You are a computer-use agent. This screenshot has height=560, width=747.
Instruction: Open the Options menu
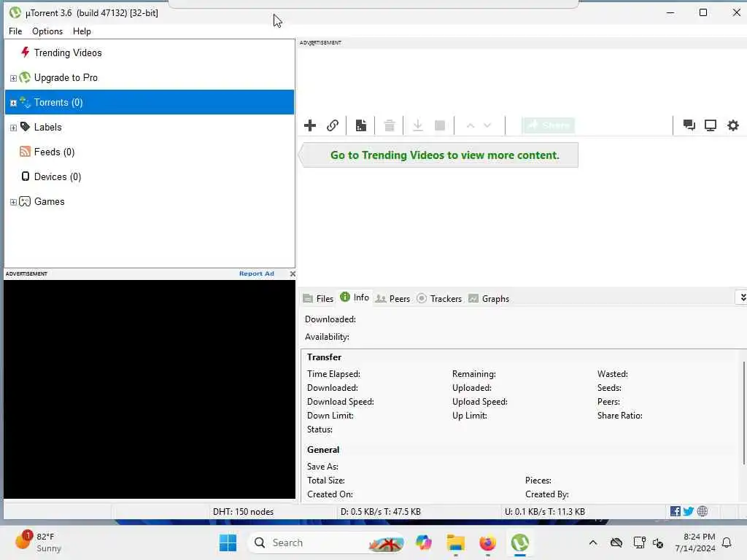pyautogui.click(x=47, y=31)
